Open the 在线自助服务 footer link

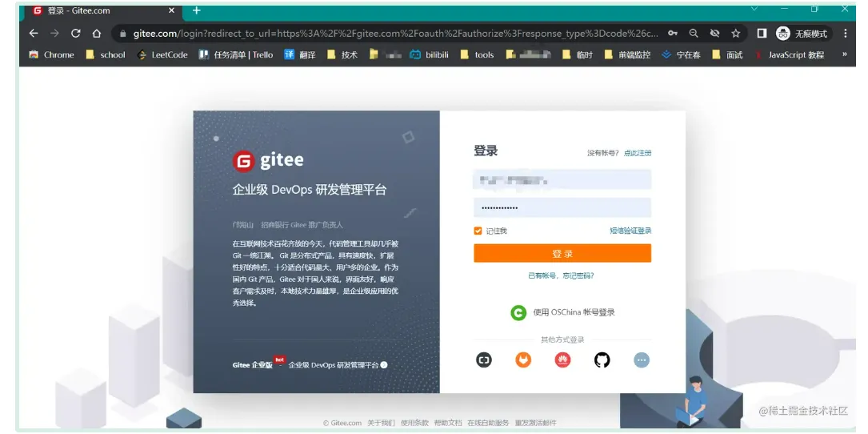tap(488, 423)
